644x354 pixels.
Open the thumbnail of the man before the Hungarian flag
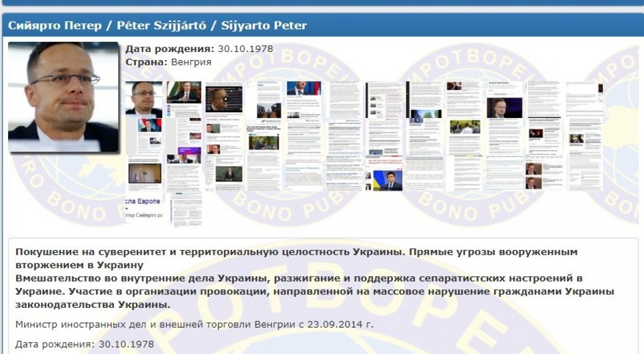click(184, 99)
